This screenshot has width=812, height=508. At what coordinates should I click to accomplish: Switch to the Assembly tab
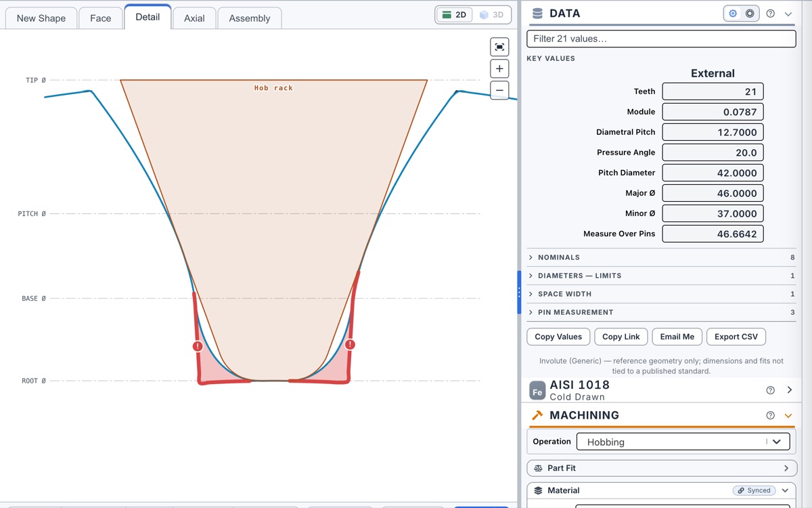coord(250,18)
